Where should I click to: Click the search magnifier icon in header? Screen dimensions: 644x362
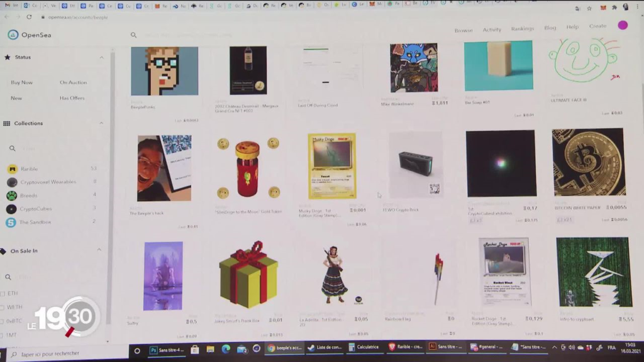[x=133, y=36]
